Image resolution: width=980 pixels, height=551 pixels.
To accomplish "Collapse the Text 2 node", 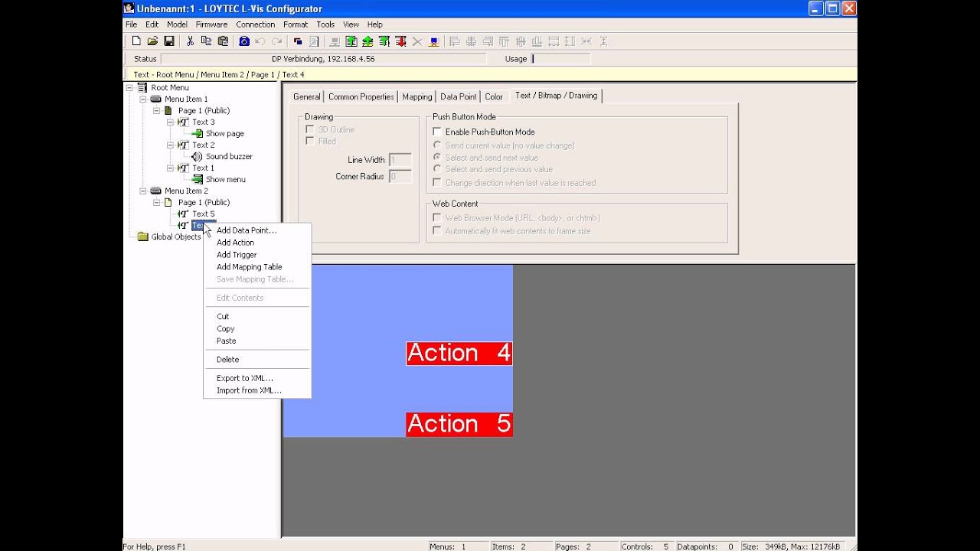I will [171, 145].
